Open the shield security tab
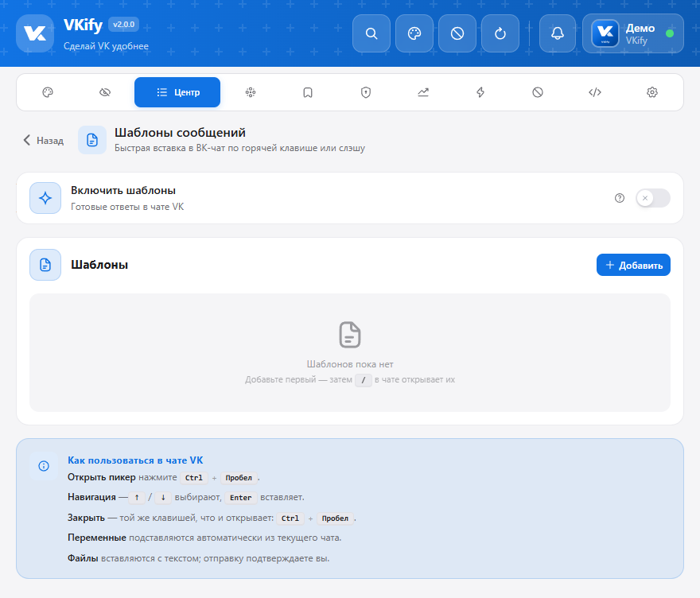Viewport: 700px width, 598px height. (366, 92)
